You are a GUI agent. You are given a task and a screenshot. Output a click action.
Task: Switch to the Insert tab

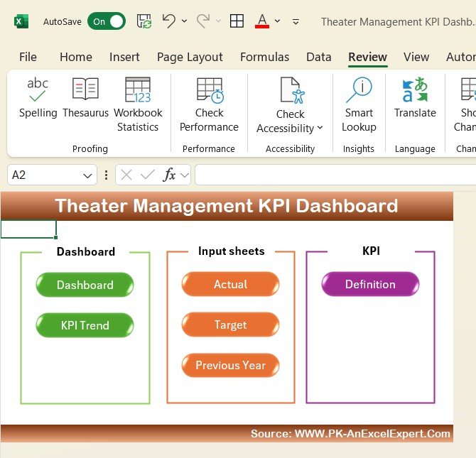point(124,57)
